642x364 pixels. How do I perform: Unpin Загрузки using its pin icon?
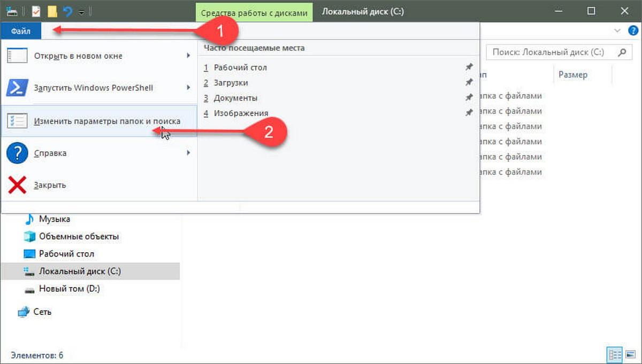click(x=469, y=82)
